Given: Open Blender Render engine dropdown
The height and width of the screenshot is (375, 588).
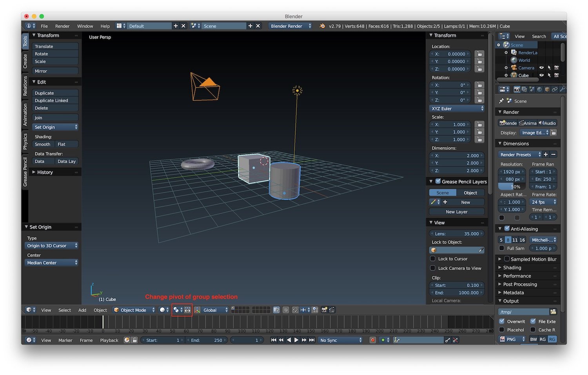Looking at the screenshot, I should tap(290, 26).
